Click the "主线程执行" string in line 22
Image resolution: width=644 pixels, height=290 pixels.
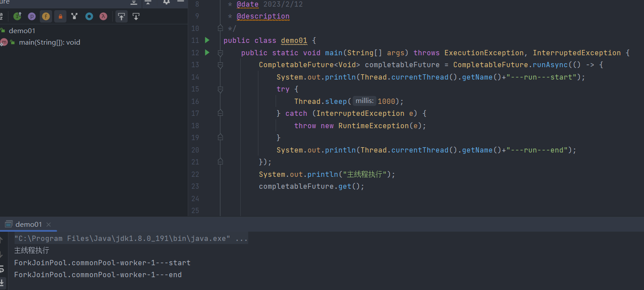[365, 175]
